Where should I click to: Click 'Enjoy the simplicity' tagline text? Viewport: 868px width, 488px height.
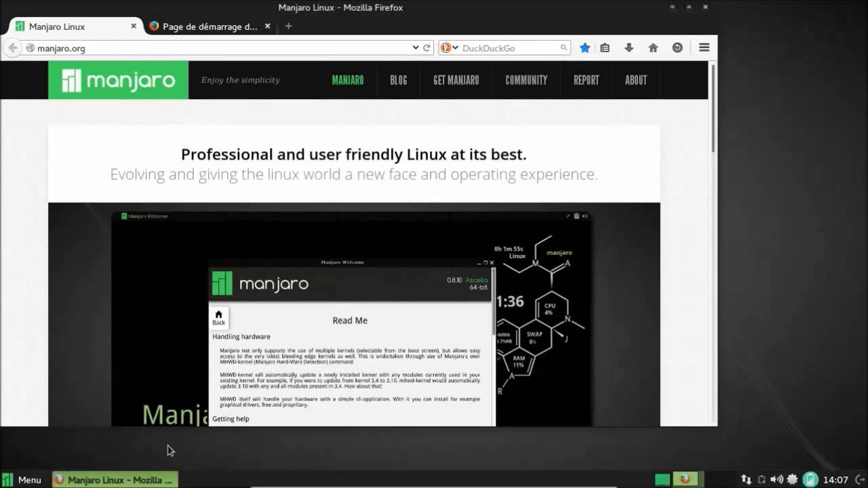point(240,80)
